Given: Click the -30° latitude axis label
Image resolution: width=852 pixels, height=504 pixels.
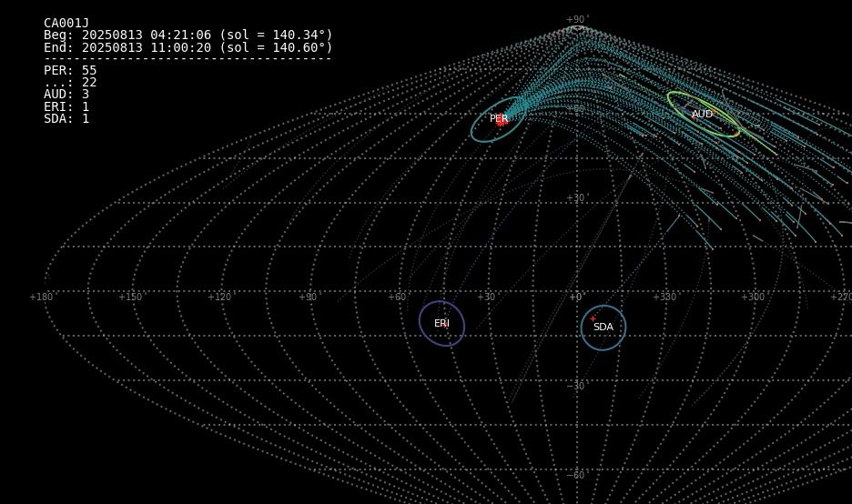Looking at the screenshot, I should point(577,386).
